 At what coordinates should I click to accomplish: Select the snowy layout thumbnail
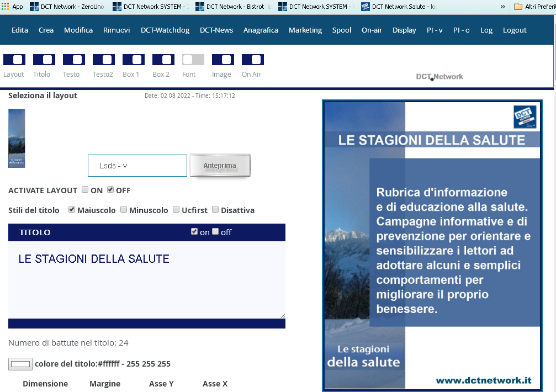(17, 138)
